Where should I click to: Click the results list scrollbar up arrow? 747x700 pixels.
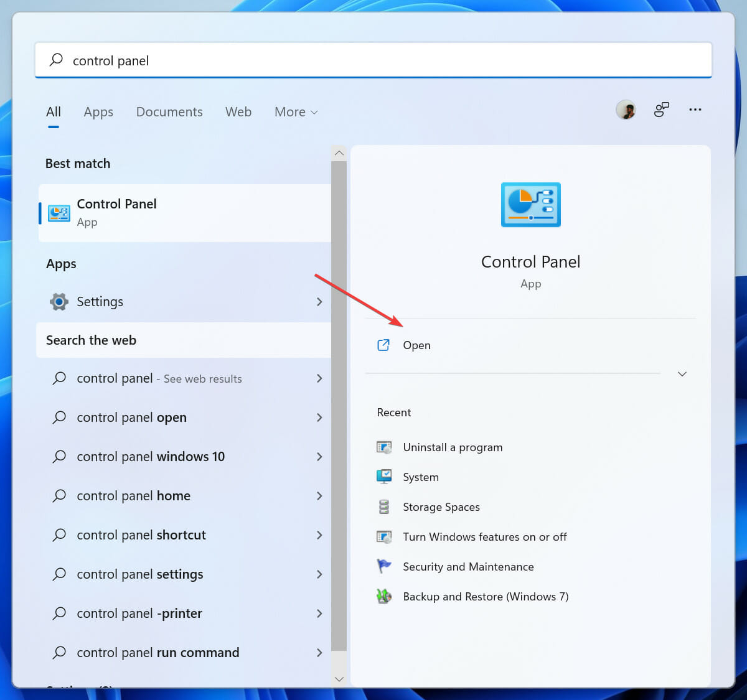point(339,152)
